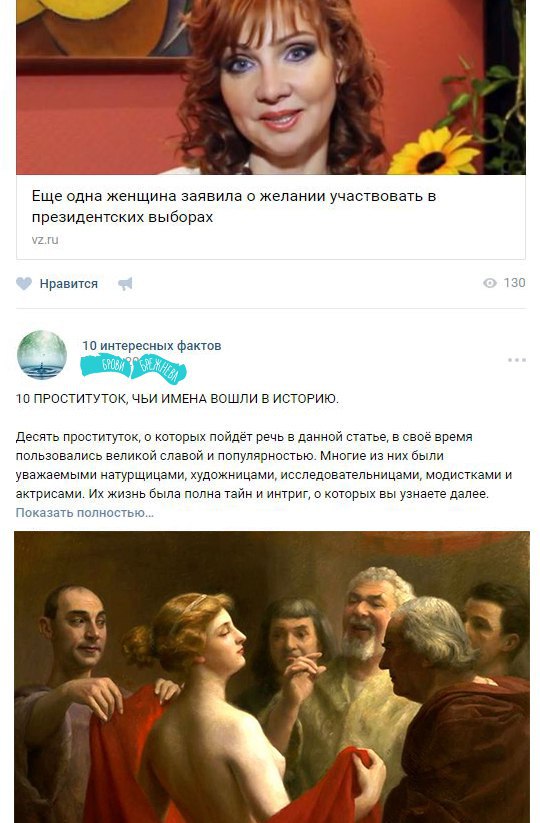Viewport: 540px width, 823px height.
Task: Click the 130 views counter
Action: (x=514, y=283)
